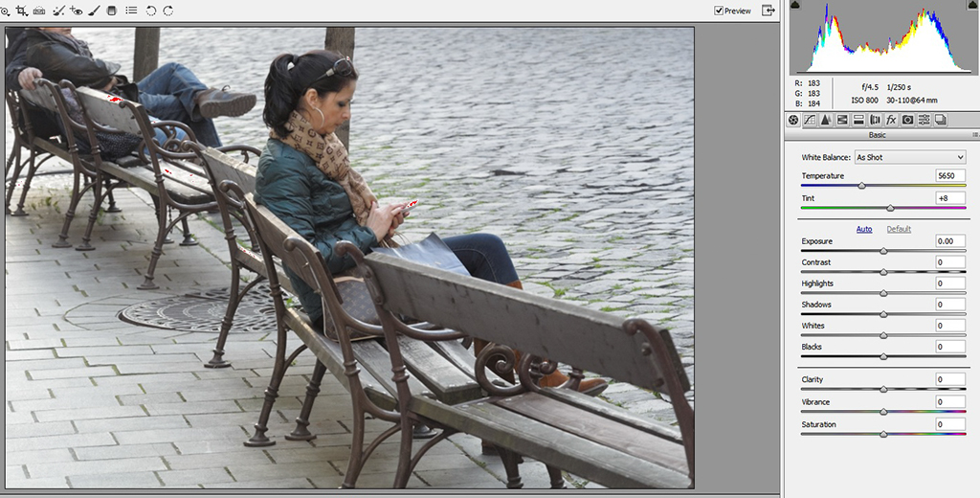Rotate image 90° counterclockwise

151,11
